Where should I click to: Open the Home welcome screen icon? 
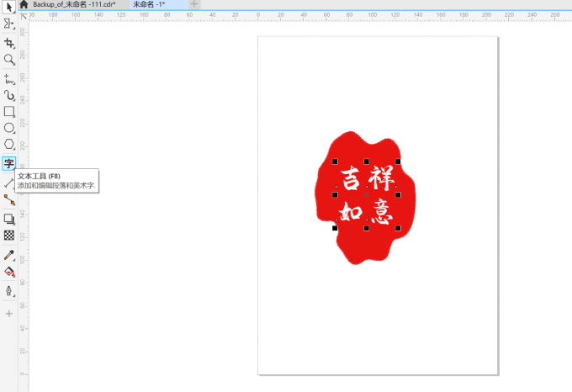coord(24,4)
